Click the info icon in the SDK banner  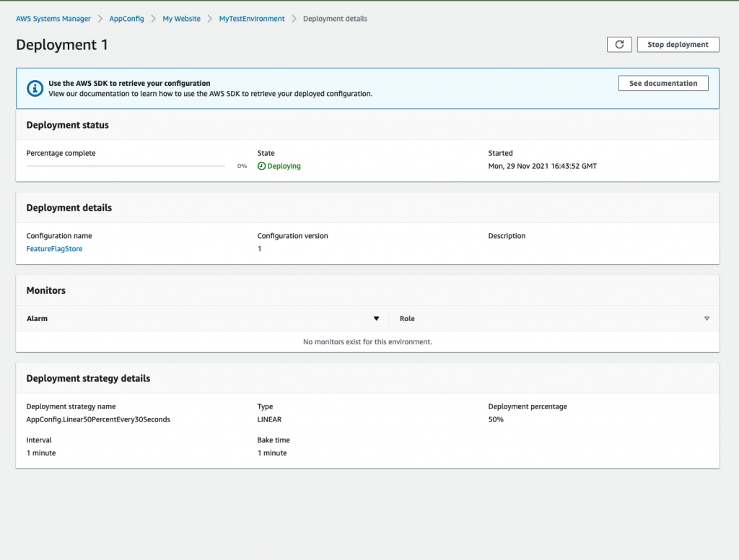[35, 89]
